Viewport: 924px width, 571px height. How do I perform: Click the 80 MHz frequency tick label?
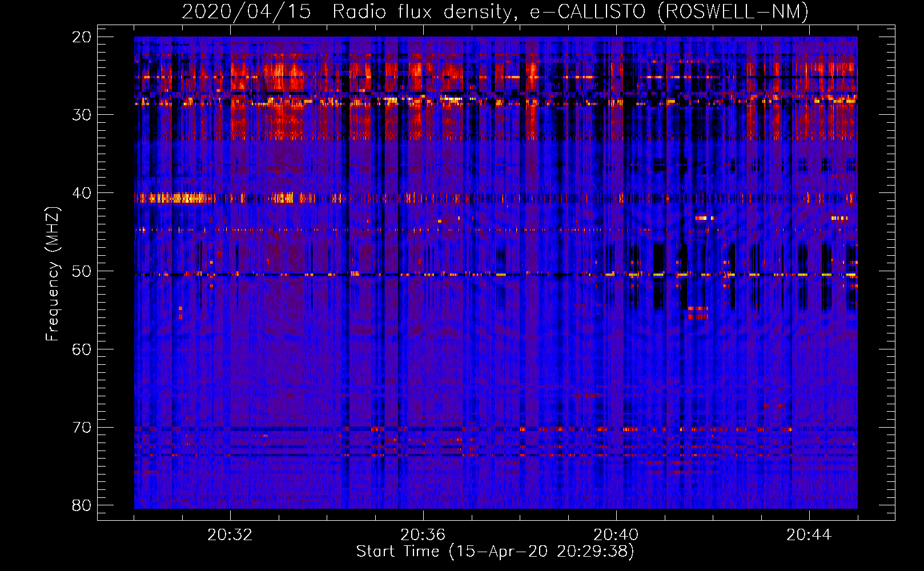click(x=82, y=505)
